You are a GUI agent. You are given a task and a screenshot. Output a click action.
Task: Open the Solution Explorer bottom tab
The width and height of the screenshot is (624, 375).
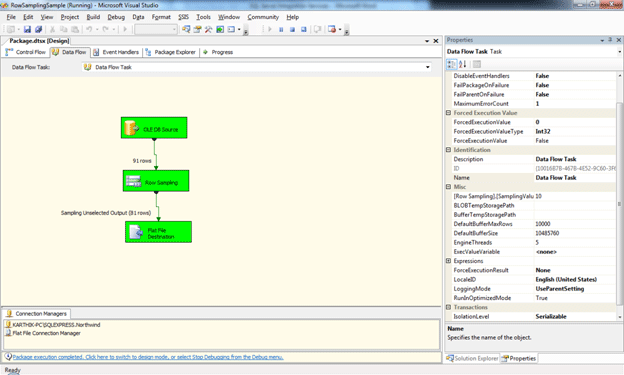point(472,358)
